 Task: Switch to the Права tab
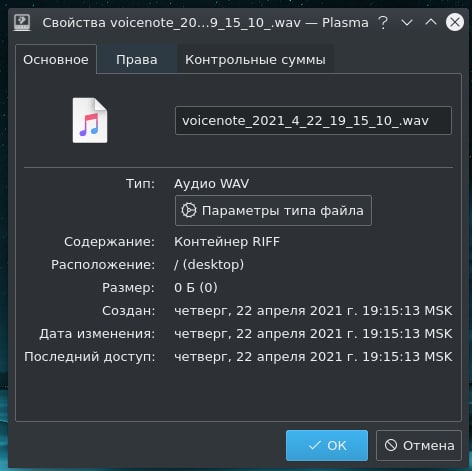tap(137, 60)
